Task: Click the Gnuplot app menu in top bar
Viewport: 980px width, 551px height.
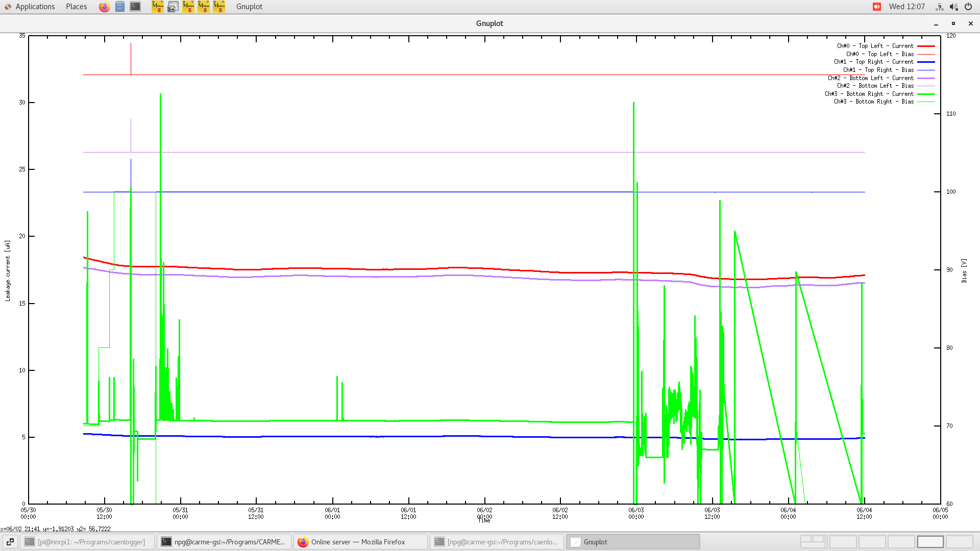Action: pos(249,7)
